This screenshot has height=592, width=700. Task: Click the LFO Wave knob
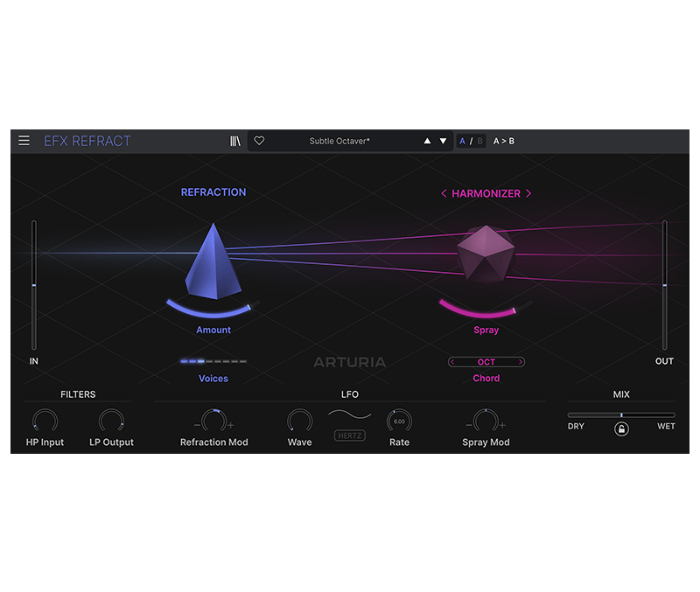point(299,421)
